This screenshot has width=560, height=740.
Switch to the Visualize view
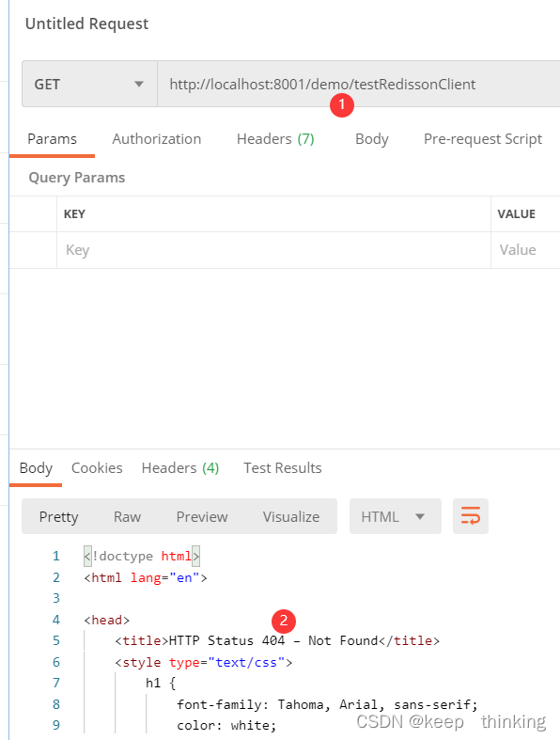coord(291,516)
